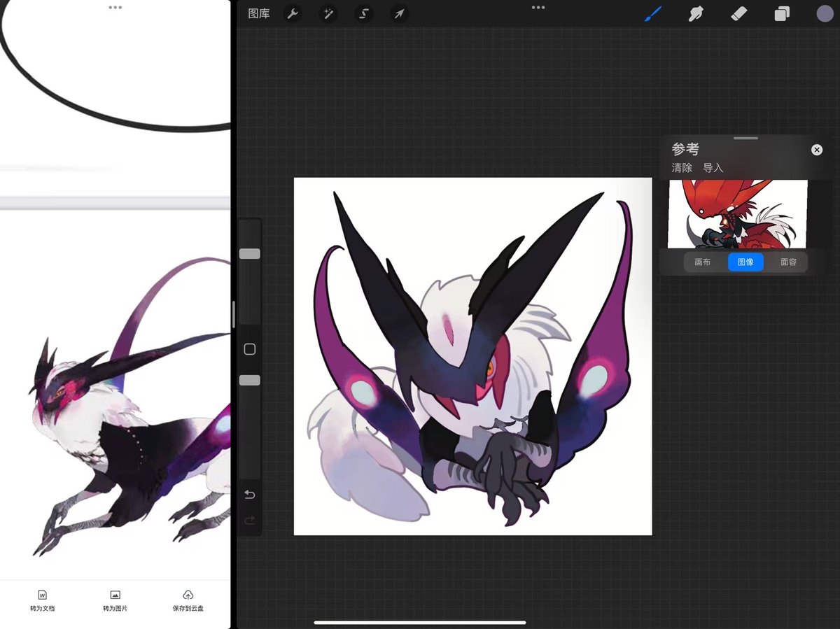Open the Actions wrench menu
Screen dimensions: 840x629
[293, 13]
